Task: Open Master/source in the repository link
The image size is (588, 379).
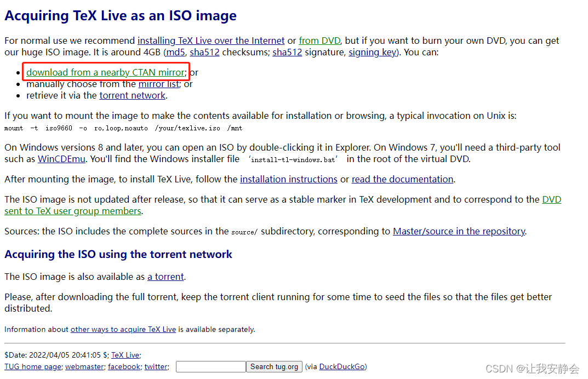Action: click(x=459, y=231)
